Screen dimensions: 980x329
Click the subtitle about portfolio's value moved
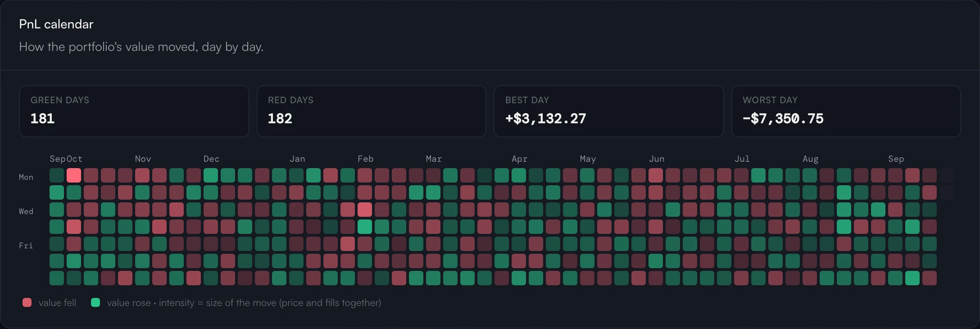pos(141,47)
